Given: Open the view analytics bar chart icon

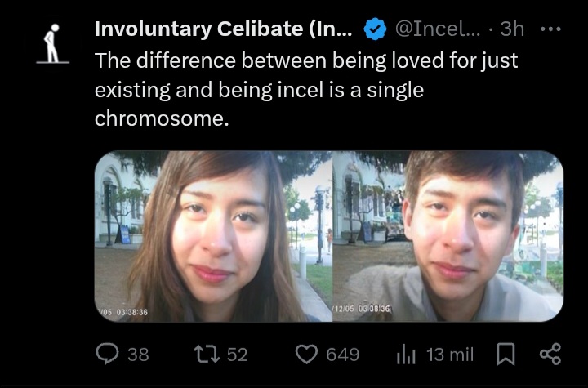Looking at the screenshot, I should [x=407, y=354].
